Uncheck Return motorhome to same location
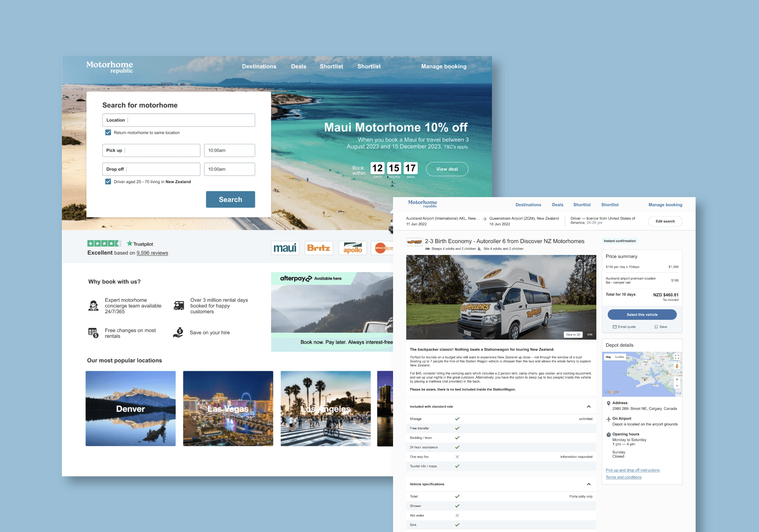Viewport: 759px width, 532px height. tap(108, 133)
